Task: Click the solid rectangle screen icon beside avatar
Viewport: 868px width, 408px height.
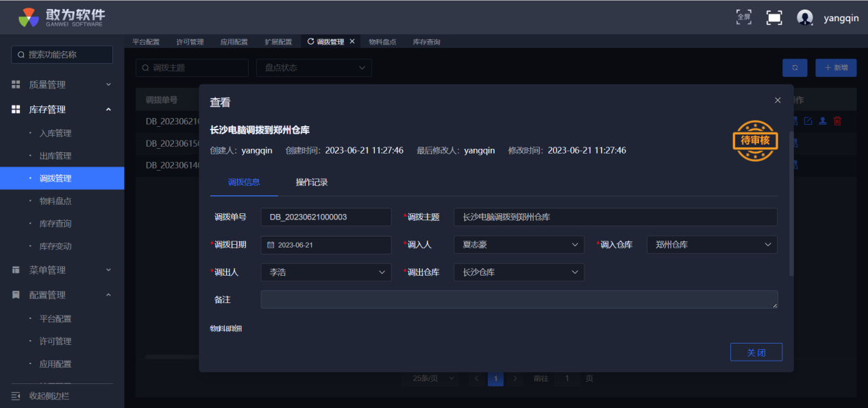Action: point(774,18)
